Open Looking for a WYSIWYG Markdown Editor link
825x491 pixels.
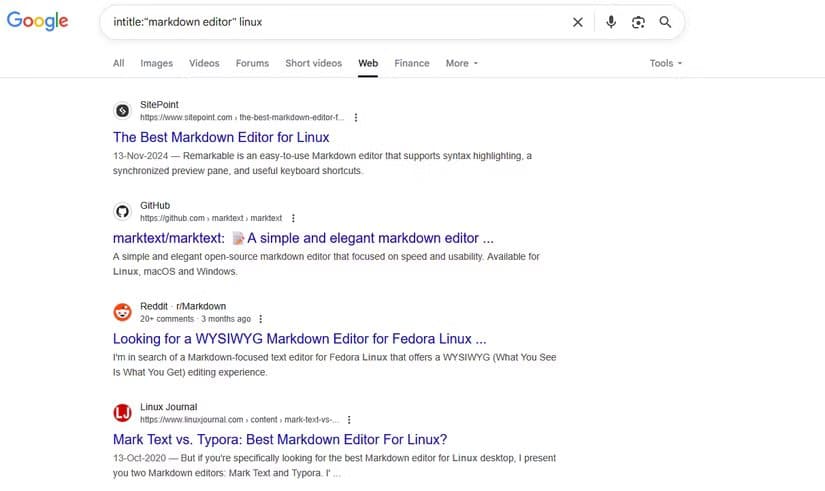(x=299, y=338)
